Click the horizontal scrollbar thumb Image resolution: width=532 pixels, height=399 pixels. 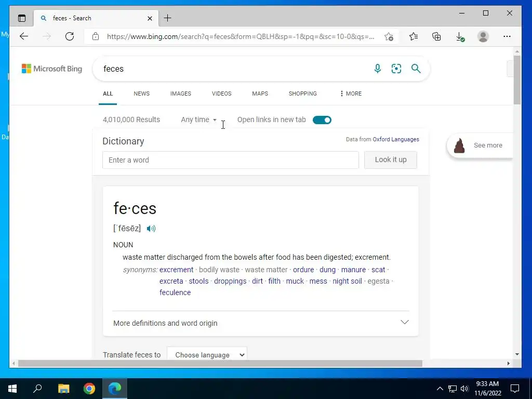[x=220, y=363]
